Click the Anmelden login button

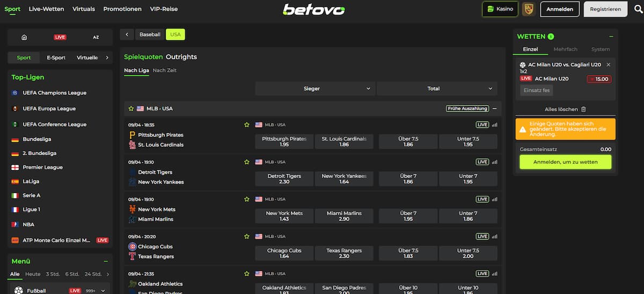[x=560, y=9]
